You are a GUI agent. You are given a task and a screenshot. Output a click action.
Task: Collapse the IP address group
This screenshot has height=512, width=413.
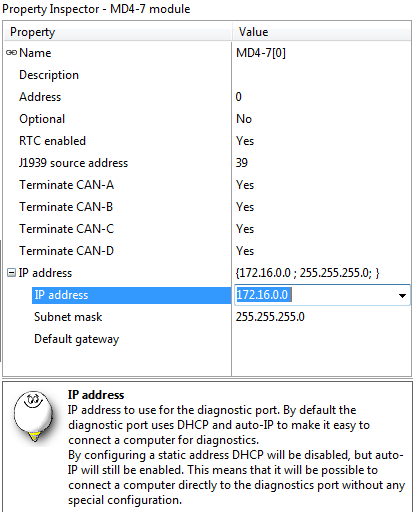(x=11, y=273)
